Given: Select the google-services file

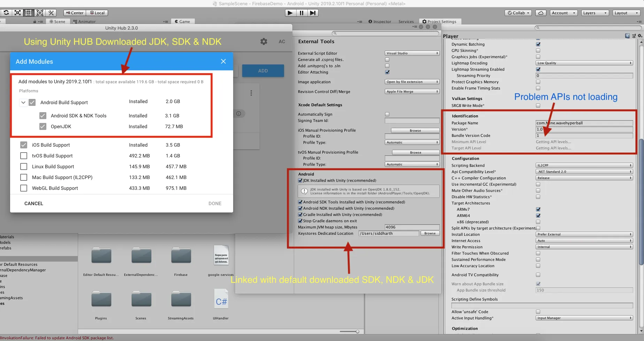Looking at the screenshot, I should tap(221, 255).
